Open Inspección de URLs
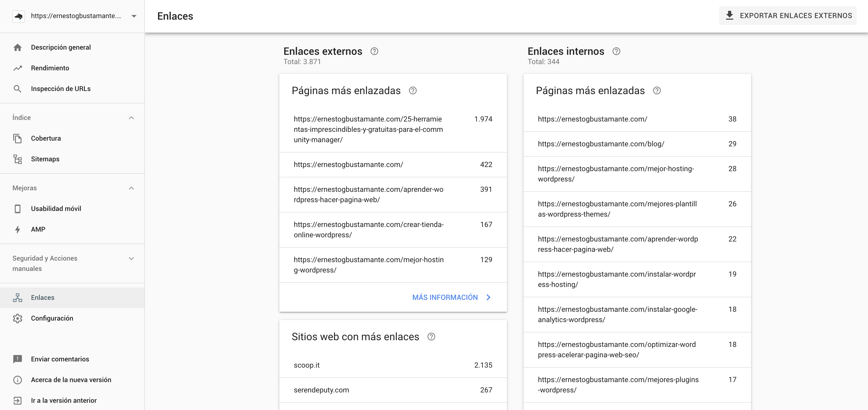This screenshot has height=410, width=868. pos(72,89)
